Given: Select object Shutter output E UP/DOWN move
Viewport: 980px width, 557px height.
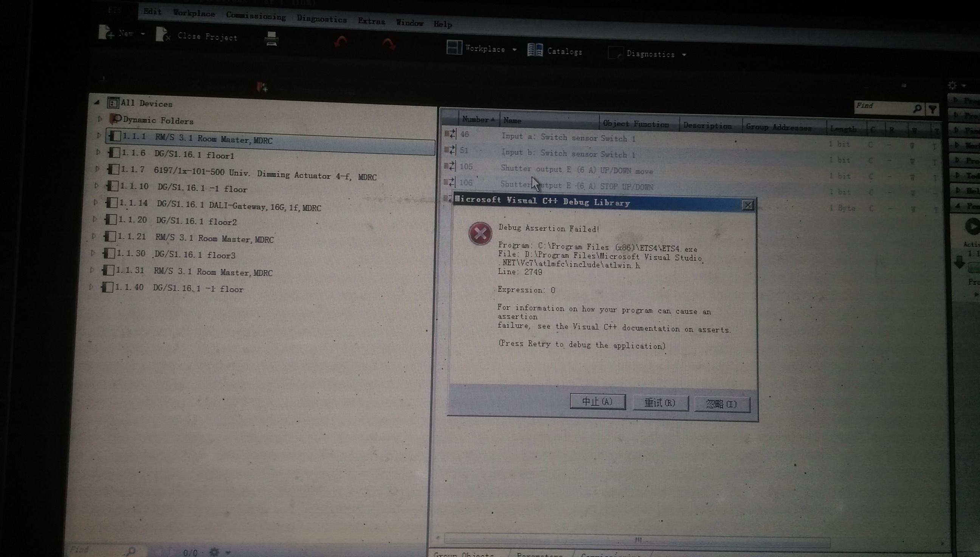Looking at the screenshot, I should 577,170.
